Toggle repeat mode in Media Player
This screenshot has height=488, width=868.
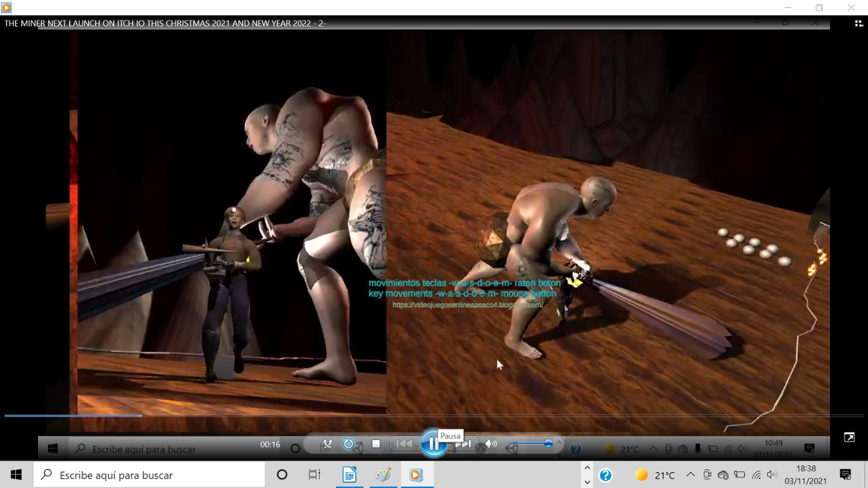click(348, 443)
